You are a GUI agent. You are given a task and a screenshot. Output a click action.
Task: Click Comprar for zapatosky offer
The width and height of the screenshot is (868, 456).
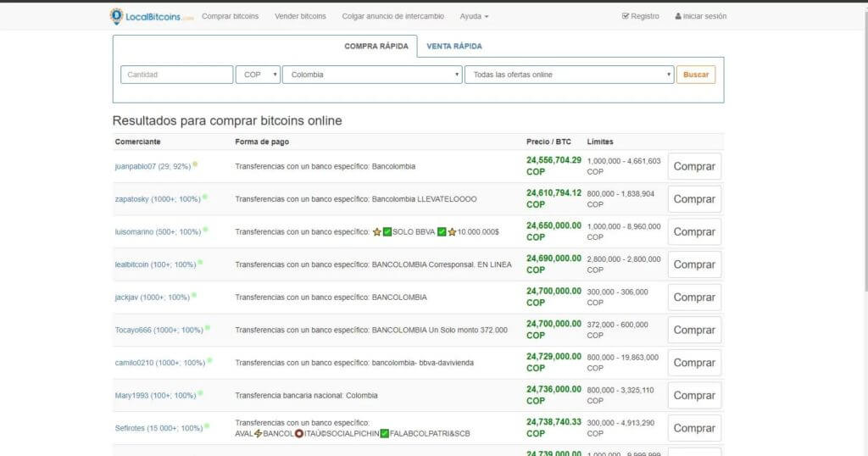pyautogui.click(x=694, y=198)
